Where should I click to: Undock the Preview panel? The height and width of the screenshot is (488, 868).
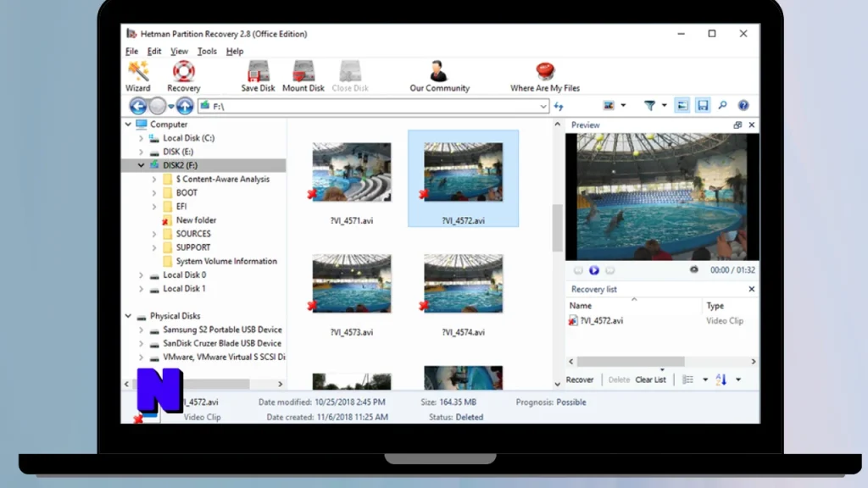[737, 125]
